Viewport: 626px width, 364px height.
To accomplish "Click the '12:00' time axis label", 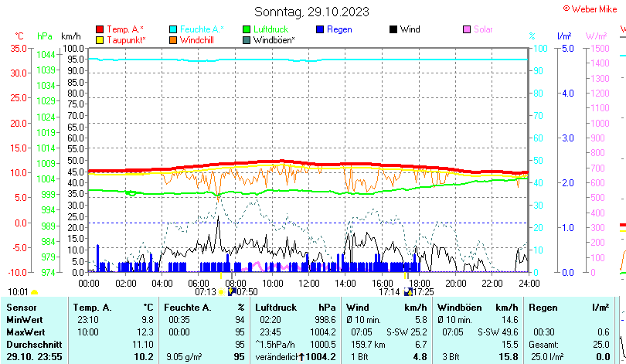I will 308,284.
